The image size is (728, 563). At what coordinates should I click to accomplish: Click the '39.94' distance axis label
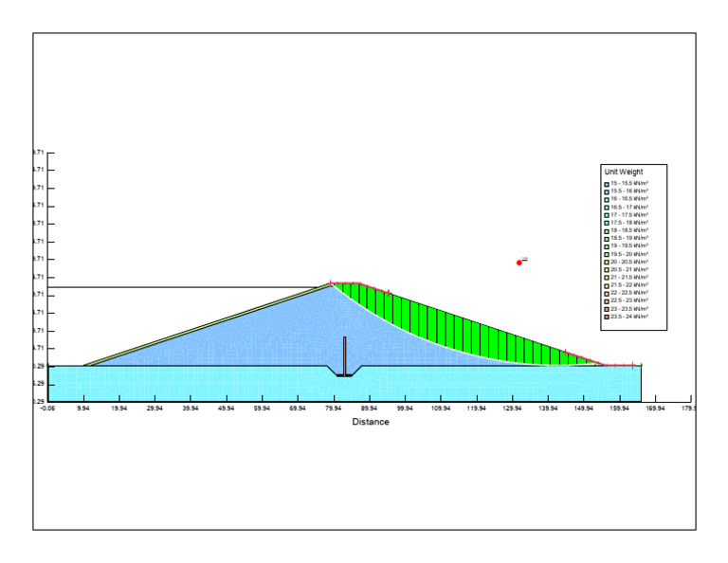tap(191, 409)
